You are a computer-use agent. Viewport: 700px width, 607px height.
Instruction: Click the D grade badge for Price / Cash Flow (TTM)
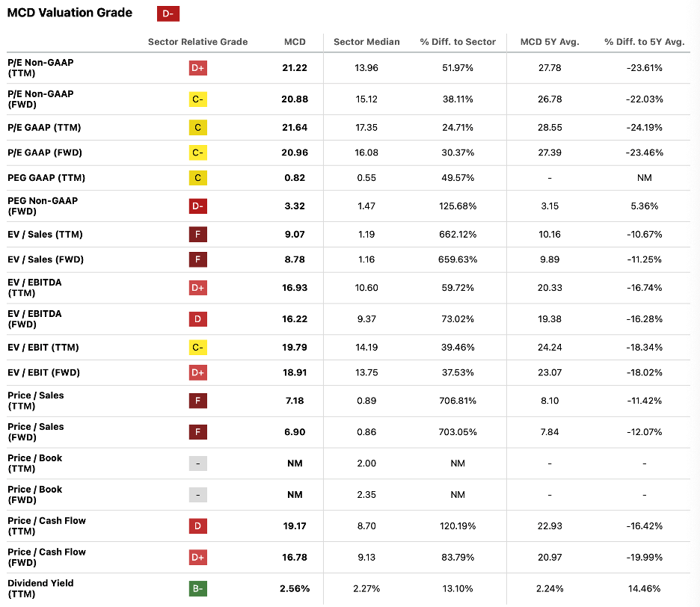click(197, 526)
